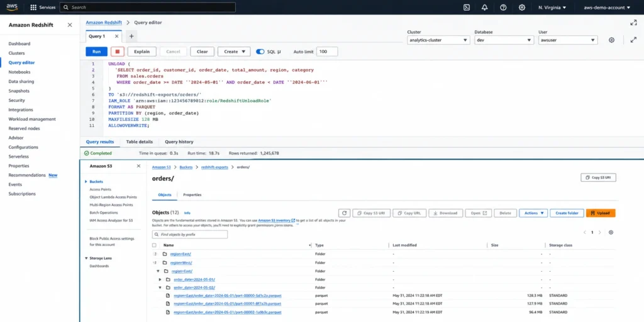Open the S3 Properties tab
The height and width of the screenshot is (322, 644).
click(192, 195)
